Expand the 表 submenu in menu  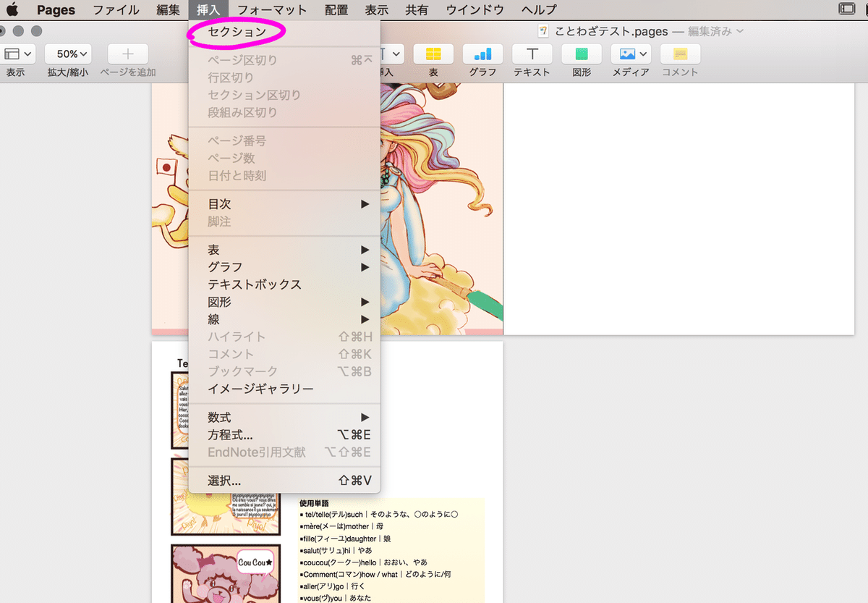[284, 250]
